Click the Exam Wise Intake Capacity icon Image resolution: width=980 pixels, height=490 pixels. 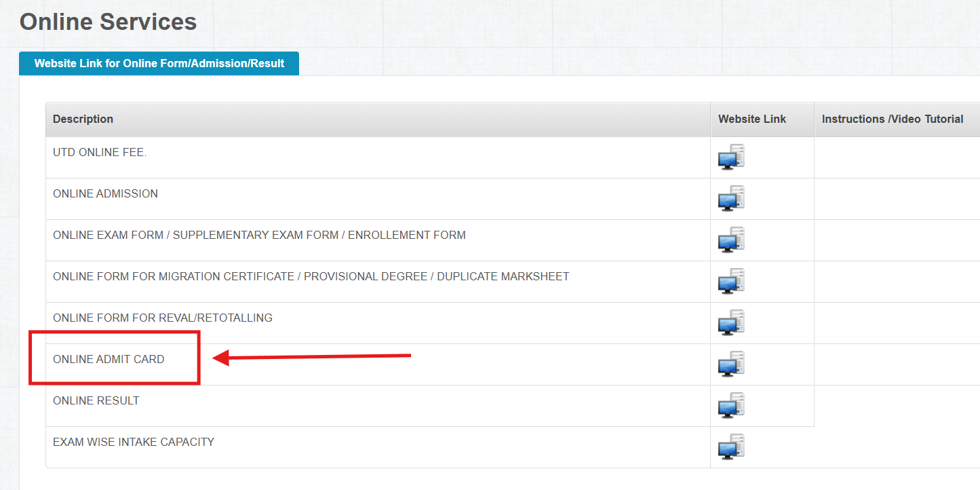click(x=731, y=447)
